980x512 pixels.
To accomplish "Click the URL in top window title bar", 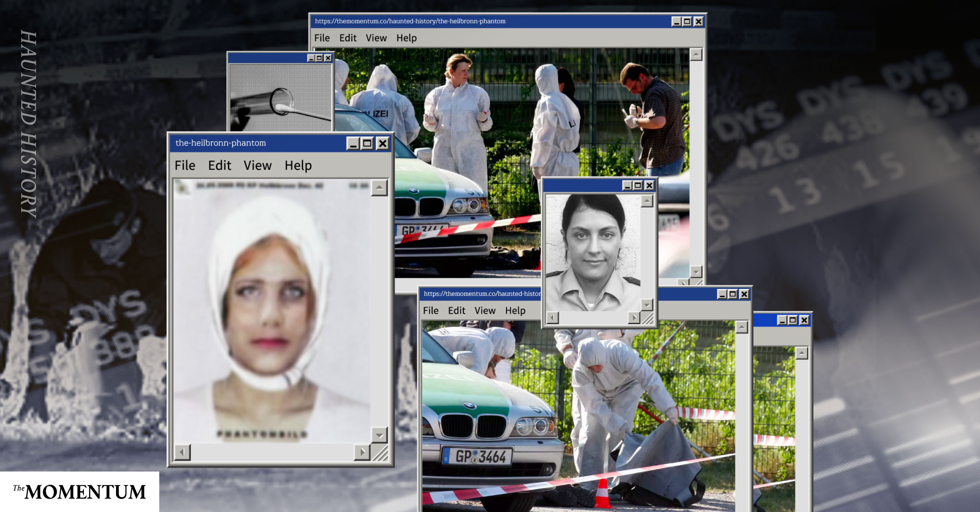I will point(410,21).
